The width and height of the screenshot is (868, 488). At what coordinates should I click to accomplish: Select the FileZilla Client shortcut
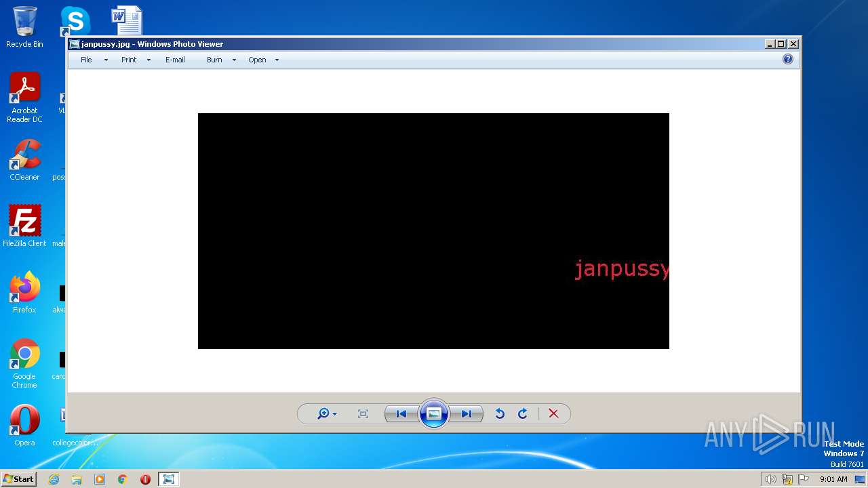[x=24, y=226]
